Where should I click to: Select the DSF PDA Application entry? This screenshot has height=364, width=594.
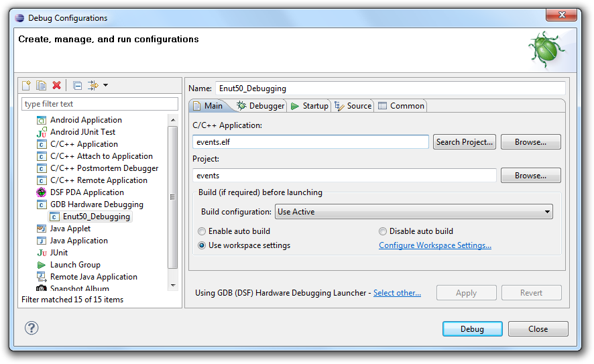pyautogui.click(x=86, y=192)
